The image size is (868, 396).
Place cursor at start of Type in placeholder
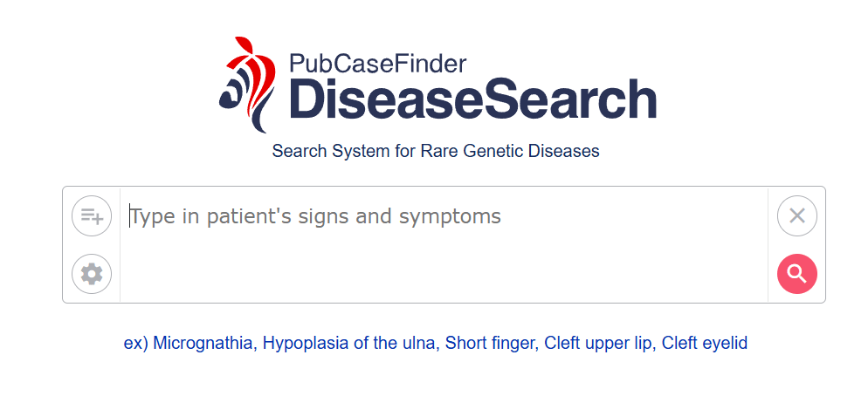click(131, 215)
